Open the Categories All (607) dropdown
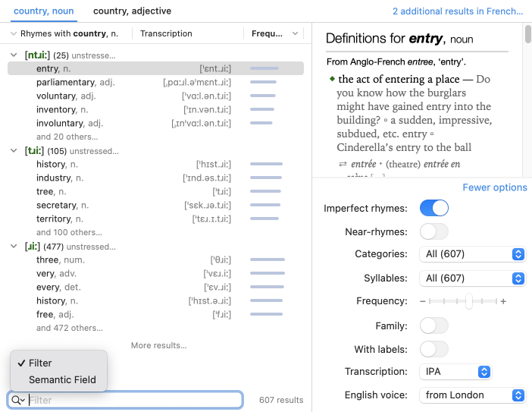Image resolution: width=532 pixels, height=412 pixels. (x=472, y=254)
